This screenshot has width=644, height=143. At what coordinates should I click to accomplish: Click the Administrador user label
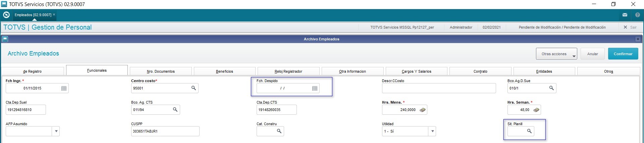coord(461,27)
